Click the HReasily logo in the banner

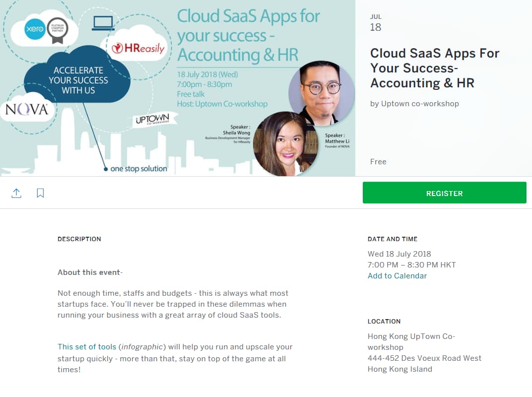[138, 48]
